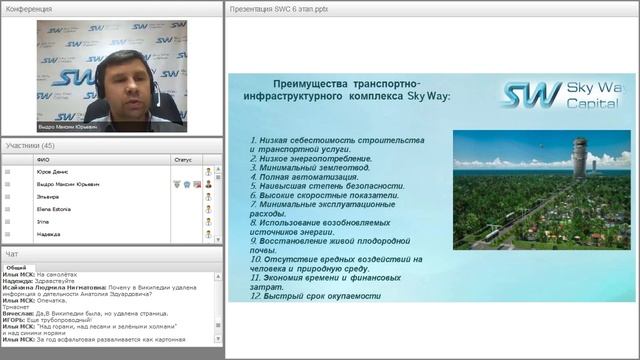Click slide item 2 'Низкое энергопотребление'
This screenshot has height=360, width=640.
tap(311, 158)
